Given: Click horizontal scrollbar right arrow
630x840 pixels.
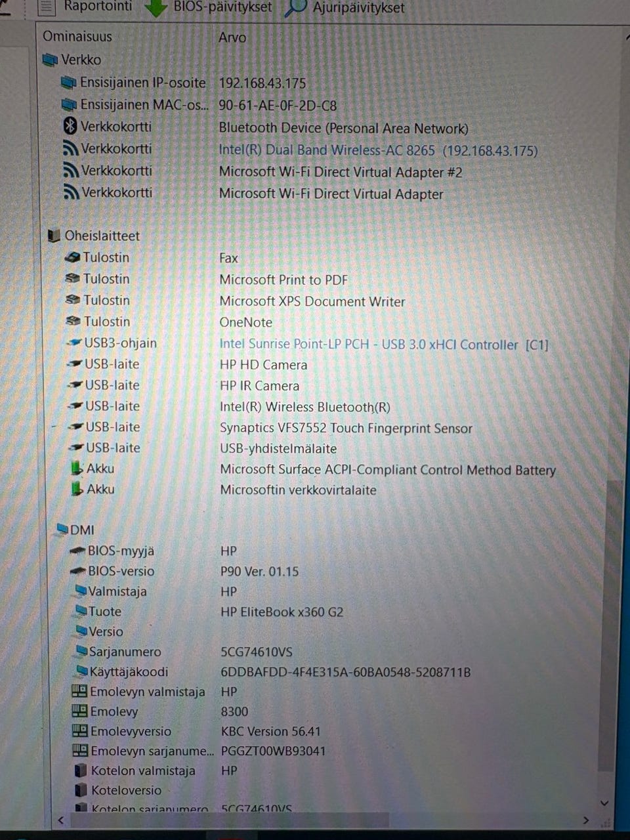Looking at the screenshot, I should click(x=586, y=820).
